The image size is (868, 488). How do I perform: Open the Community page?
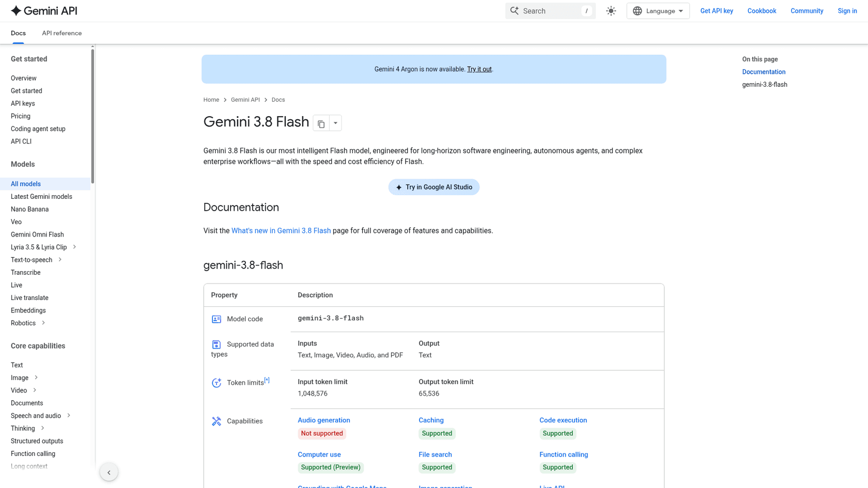click(x=807, y=11)
